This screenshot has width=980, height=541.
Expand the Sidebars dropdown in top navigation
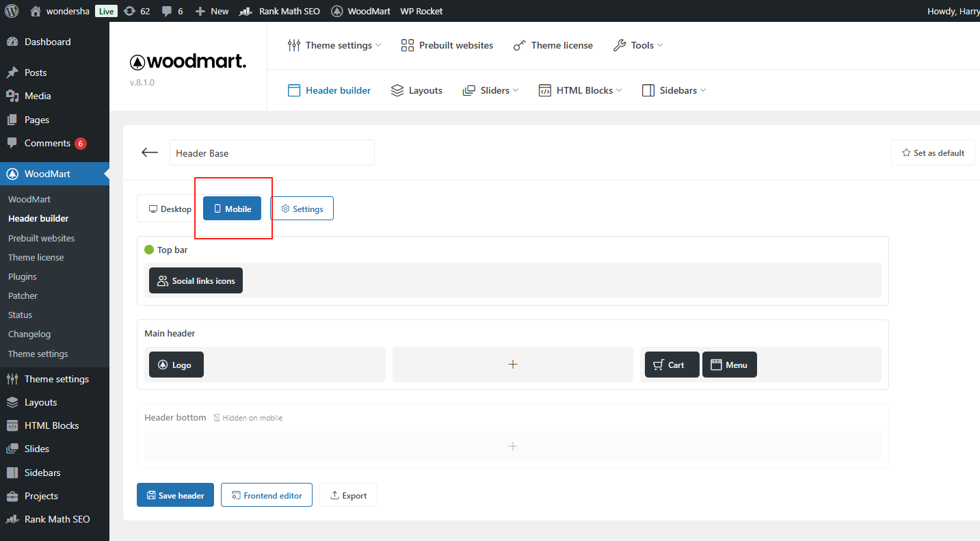(674, 90)
